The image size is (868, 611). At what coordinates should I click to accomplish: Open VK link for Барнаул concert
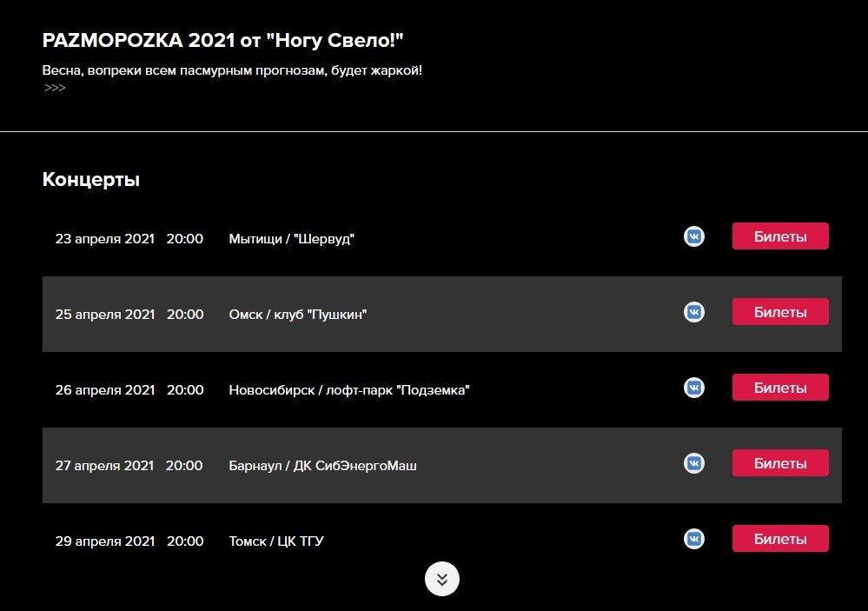pyautogui.click(x=693, y=463)
